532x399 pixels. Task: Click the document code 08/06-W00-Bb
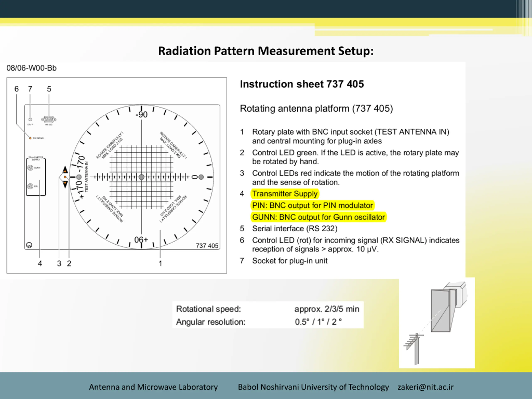tap(32, 68)
